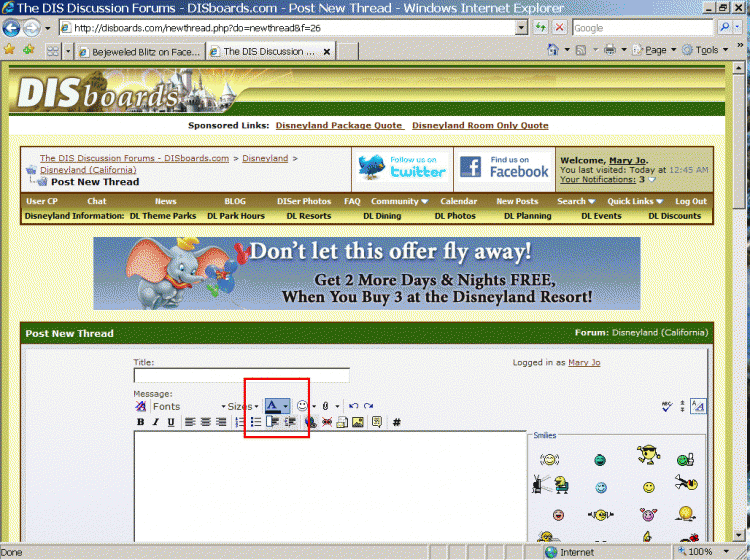750x560 pixels.
Task: Click the Home icon in IE toolbar
Action: pyautogui.click(x=553, y=49)
